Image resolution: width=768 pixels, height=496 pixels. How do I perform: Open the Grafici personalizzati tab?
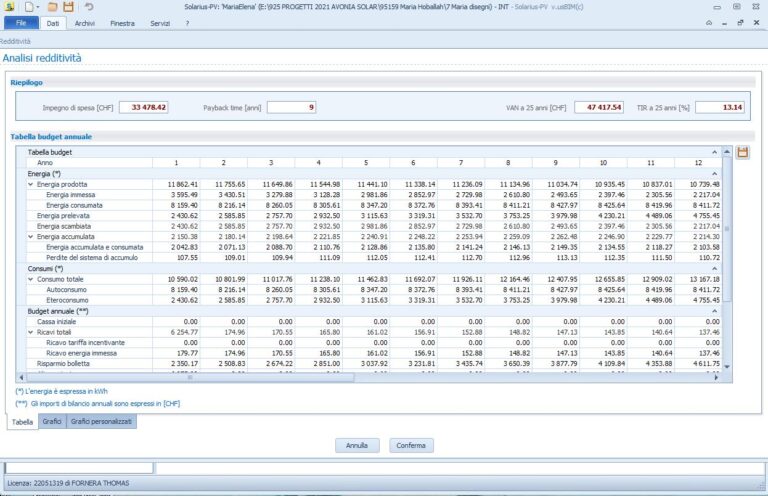click(101, 421)
